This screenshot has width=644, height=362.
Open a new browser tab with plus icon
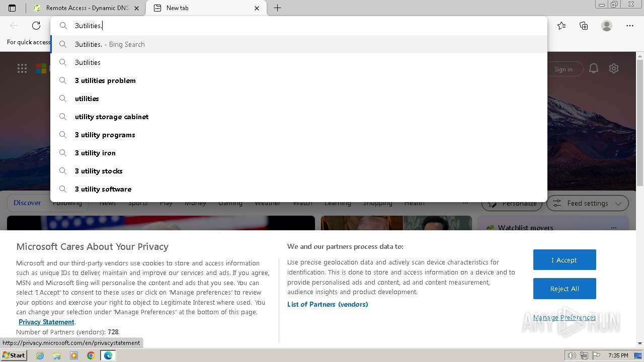[277, 8]
